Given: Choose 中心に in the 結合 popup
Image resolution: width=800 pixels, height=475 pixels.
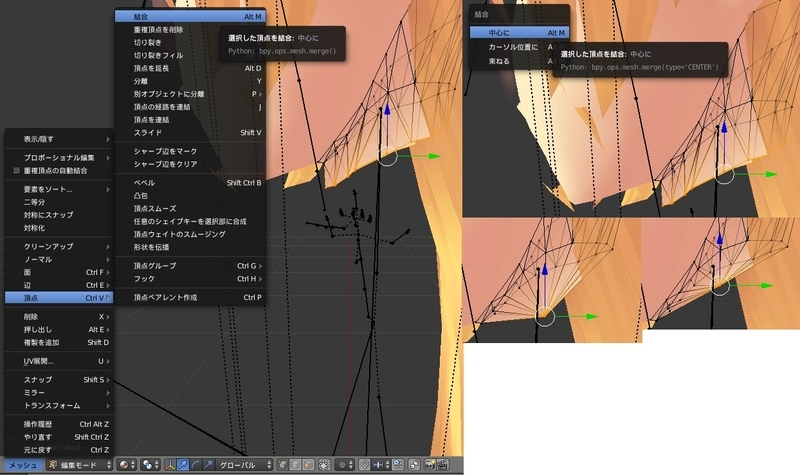Looking at the screenshot, I should [519, 33].
